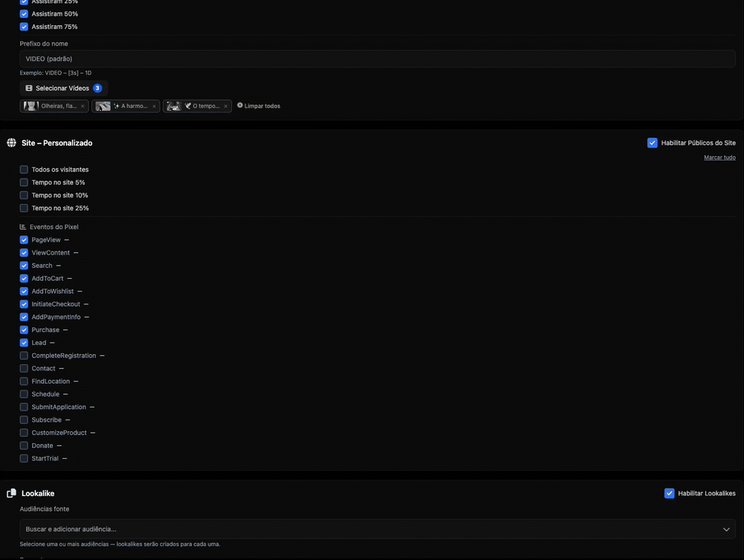Click the 'A harmo...' video thumbnail
This screenshot has width=744, height=560.
click(103, 106)
